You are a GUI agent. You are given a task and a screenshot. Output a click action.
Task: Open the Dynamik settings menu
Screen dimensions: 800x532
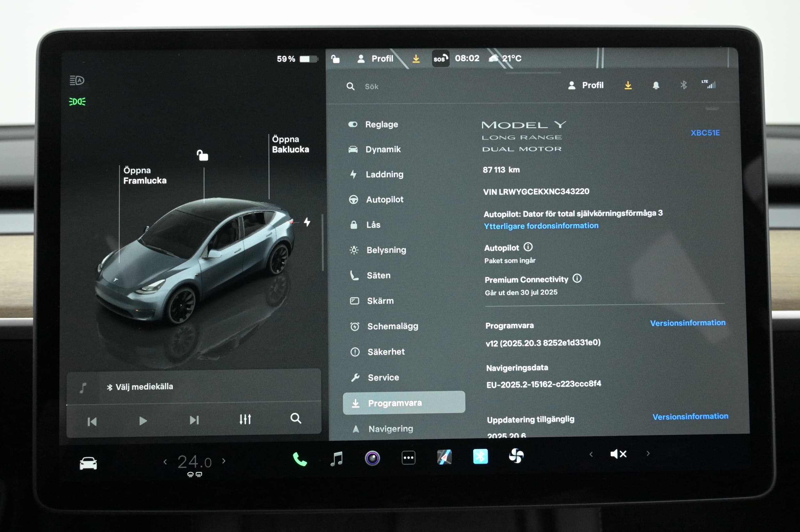(x=374, y=149)
